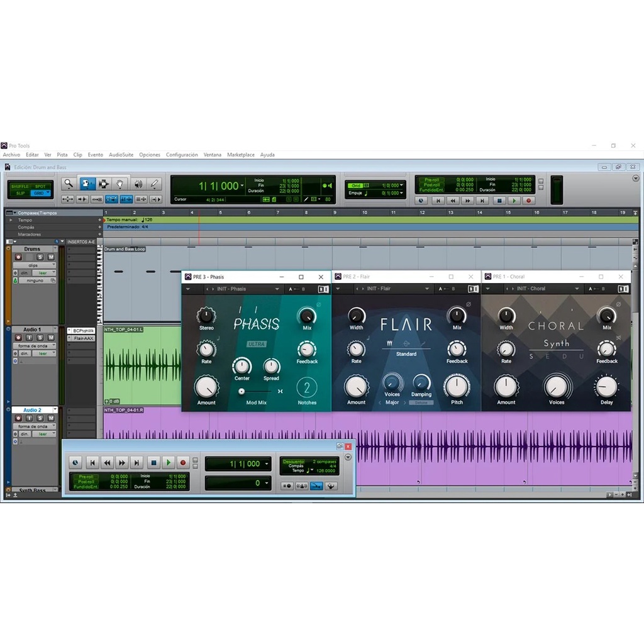Click Play in the main toolbar transport
The image size is (644, 644).
(x=514, y=201)
